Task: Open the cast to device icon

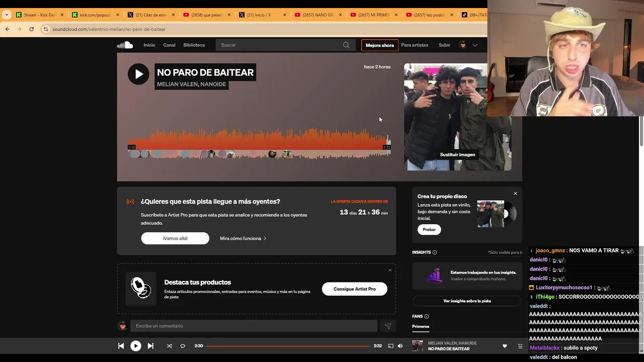Action: [x=390, y=346]
